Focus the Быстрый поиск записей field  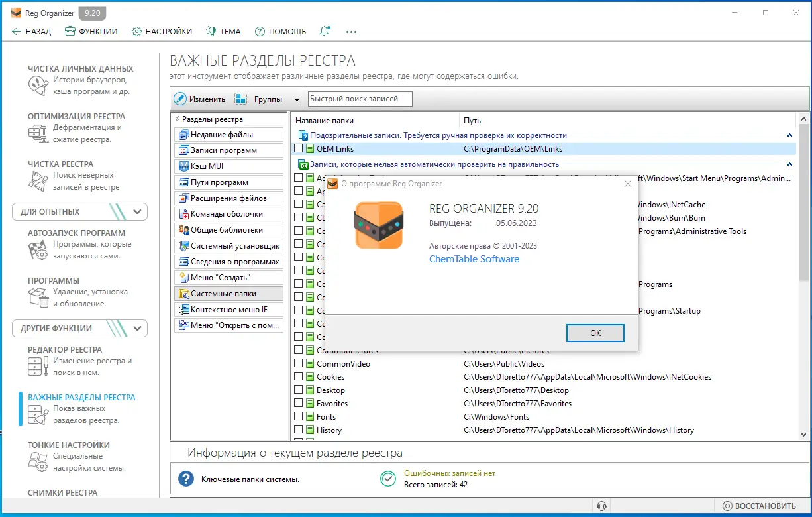[x=360, y=99]
